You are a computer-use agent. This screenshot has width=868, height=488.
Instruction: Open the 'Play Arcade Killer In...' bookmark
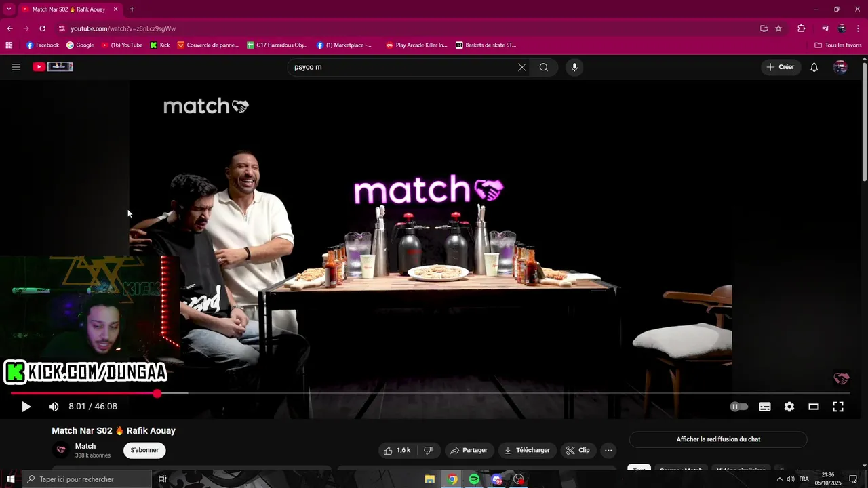click(416, 45)
